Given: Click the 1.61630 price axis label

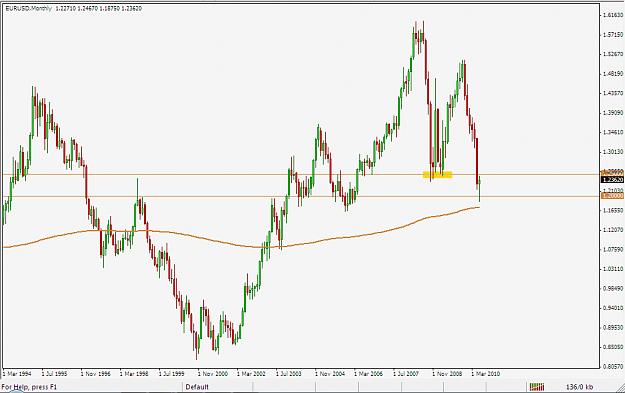Looking at the screenshot, I should (613, 15).
